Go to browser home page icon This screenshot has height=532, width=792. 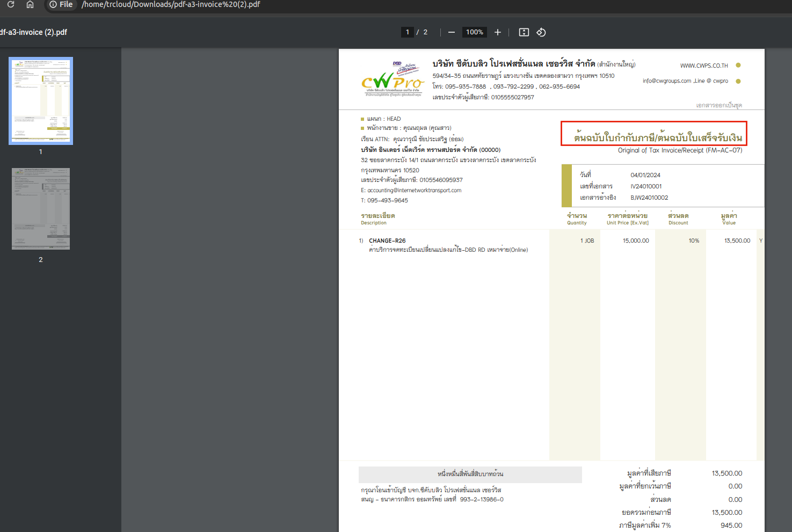[30, 4]
